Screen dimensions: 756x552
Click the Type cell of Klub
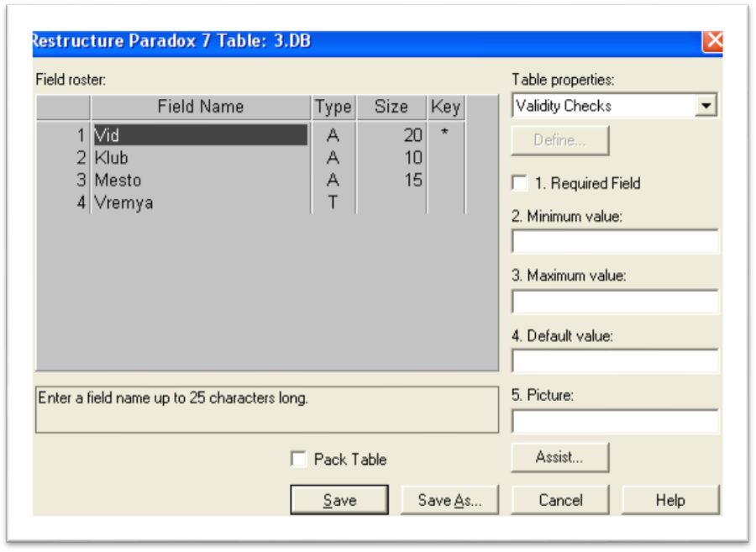click(x=333, y=158)
